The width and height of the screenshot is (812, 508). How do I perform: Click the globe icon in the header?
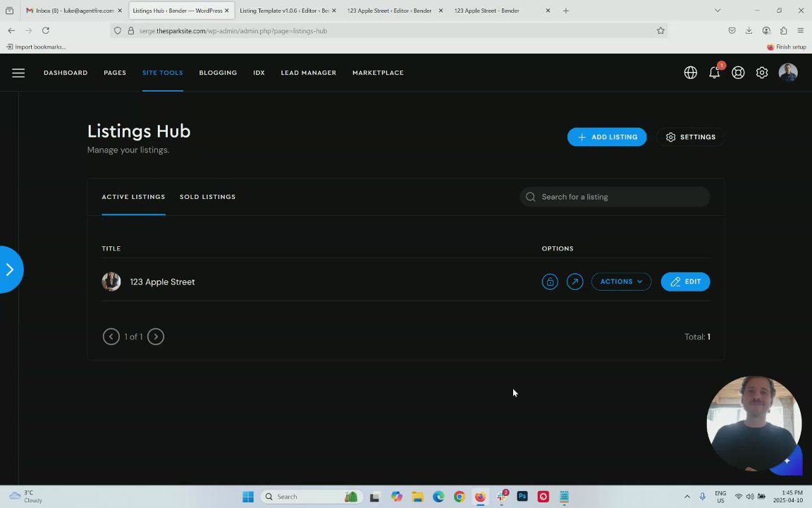[x=690, y=73]
